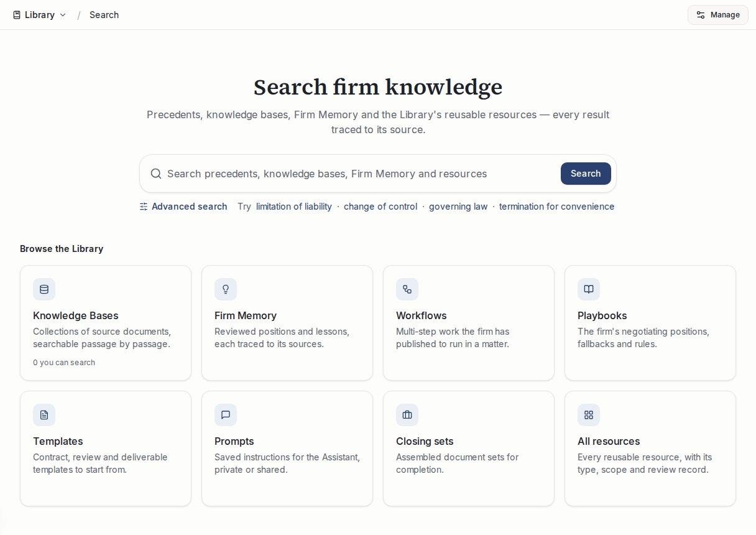The height and width of the screenshot is (535, 756).
Task: Click the Prompts speech-bubble icon
Action: click(226, 415)
